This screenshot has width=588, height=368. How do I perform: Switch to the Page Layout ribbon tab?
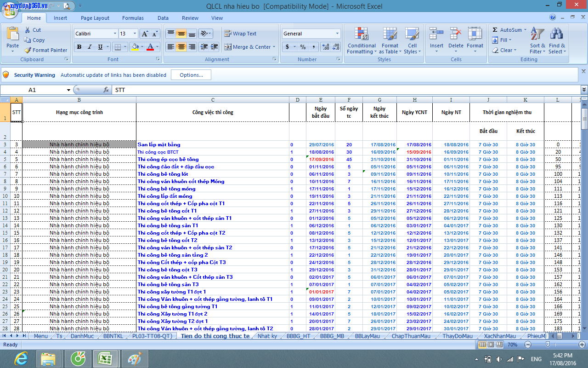pyautogui.click(x=95, y=18)
